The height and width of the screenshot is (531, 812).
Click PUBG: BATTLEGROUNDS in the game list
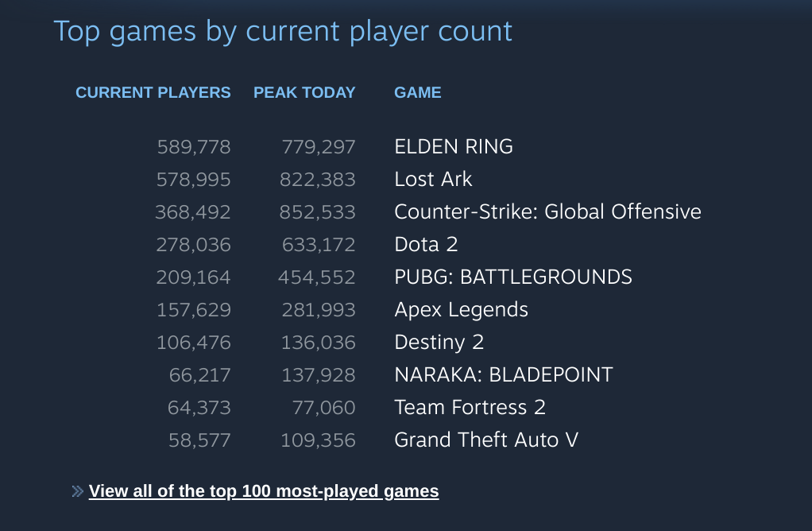[x=513, y=277]
